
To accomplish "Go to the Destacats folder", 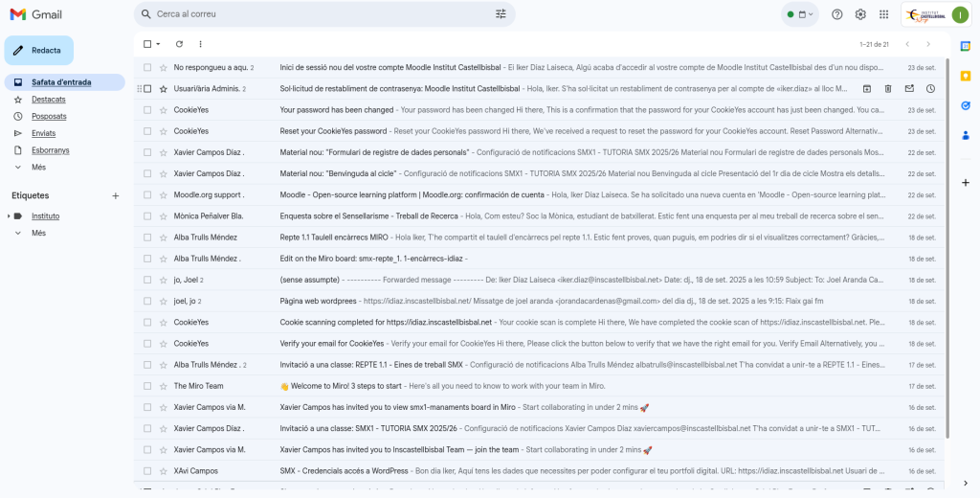I will click(x=48, y=100).
